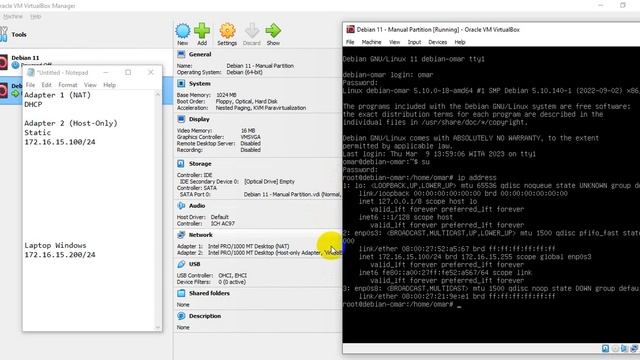
Task: Click the Notepad scrollbar down arrow
Action: [158, 327]
